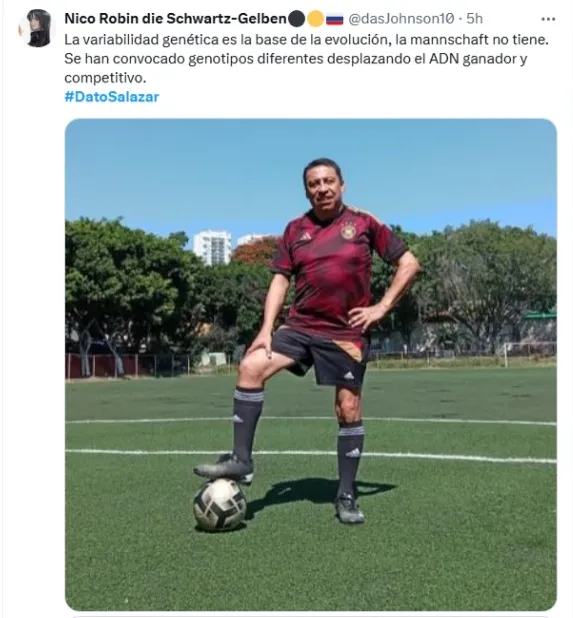The image size is (573, 618).
Task: Open the #DatoSalazar hashtag
Action: (112, 97)
